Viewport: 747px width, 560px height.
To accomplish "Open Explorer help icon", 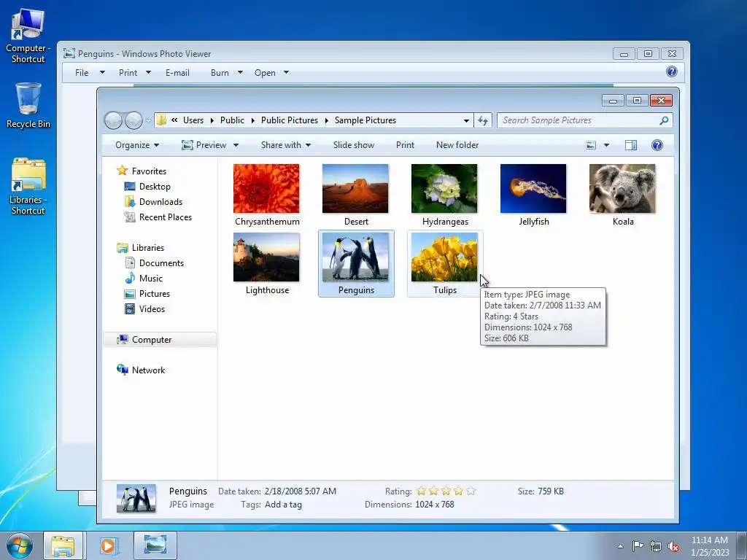I will pos(657,145).
